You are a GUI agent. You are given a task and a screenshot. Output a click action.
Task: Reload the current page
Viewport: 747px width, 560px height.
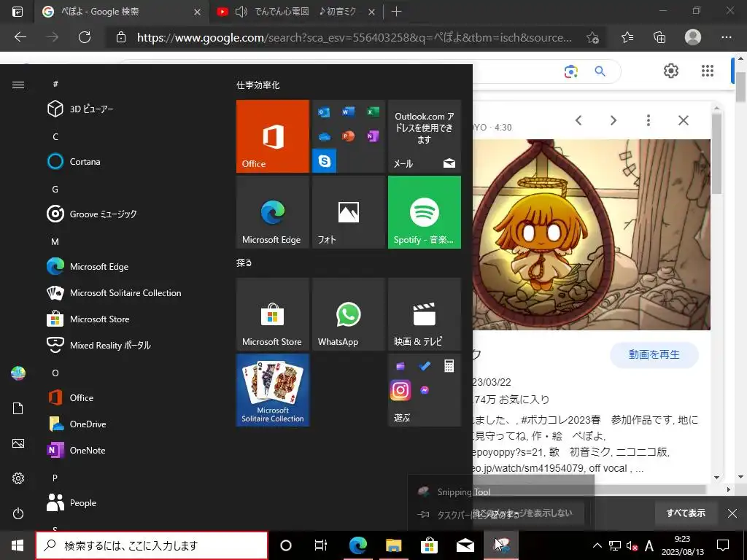[85, 37]
